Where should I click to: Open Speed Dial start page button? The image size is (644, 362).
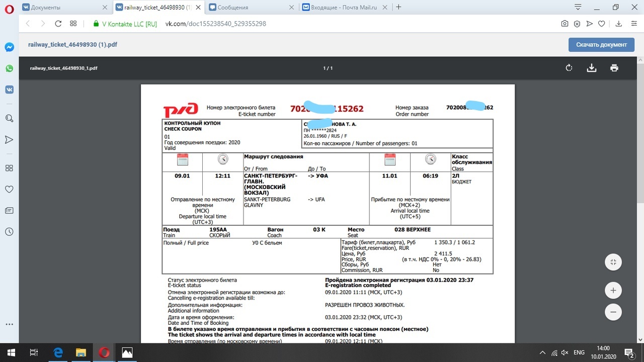click(x=73, y=24)
